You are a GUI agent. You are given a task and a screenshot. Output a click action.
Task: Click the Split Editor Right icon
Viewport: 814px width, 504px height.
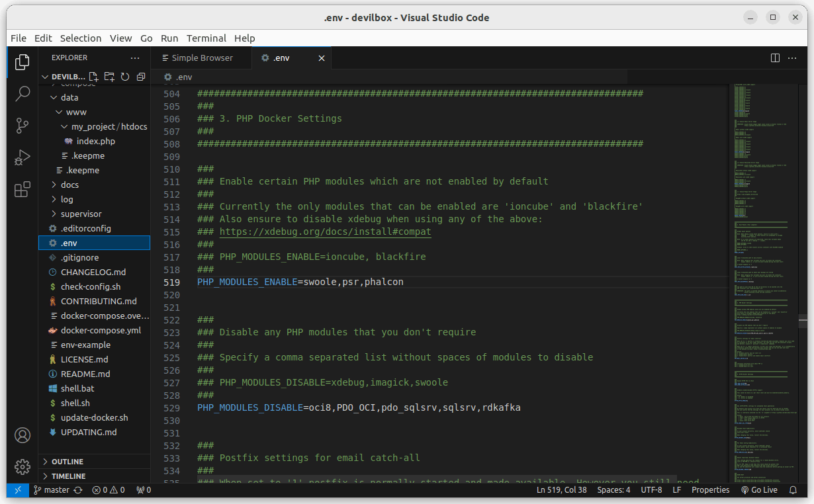[x=775, y=58]
